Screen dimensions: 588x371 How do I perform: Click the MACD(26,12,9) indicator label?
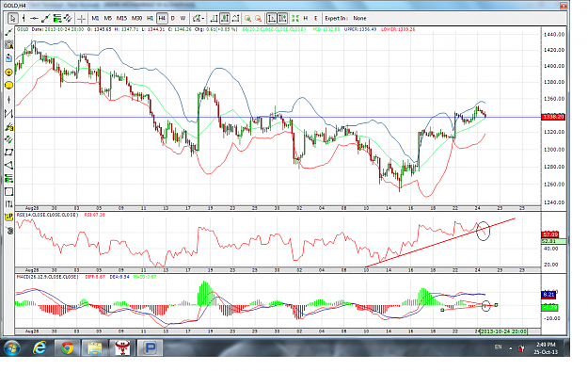click(x=47, y=277)
